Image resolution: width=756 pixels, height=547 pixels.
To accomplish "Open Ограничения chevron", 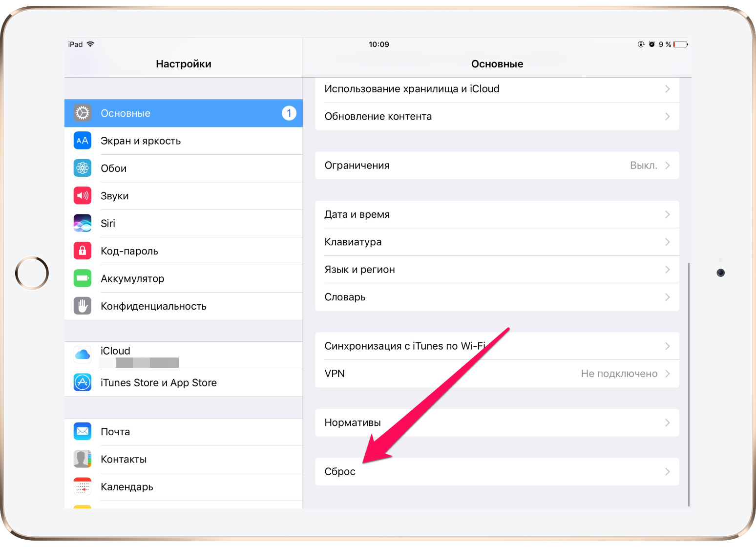I will point(668,166).
